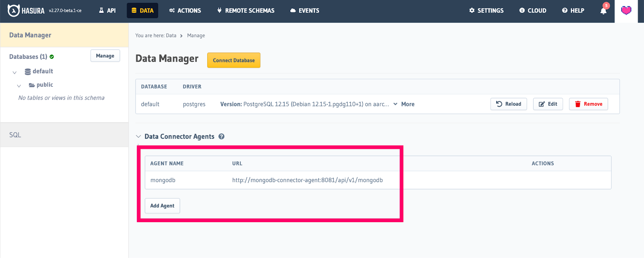644x258 pixels.
Task: Open the EVENTS tab
Action: pos(305,10)
